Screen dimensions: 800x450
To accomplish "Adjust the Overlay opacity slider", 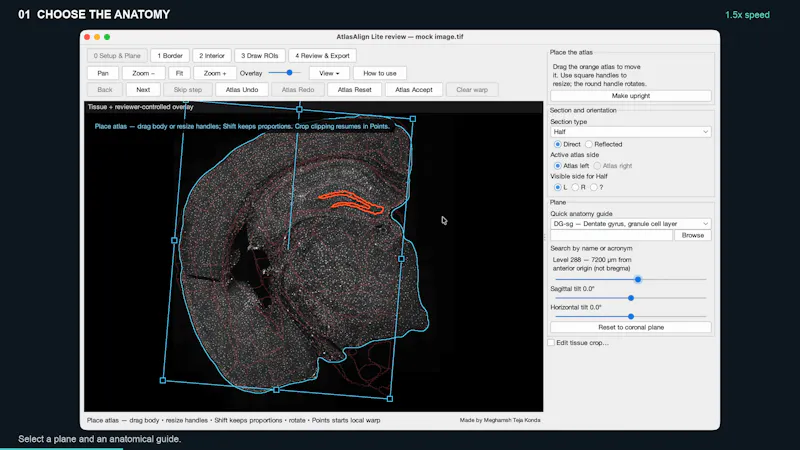I will pos(285,73).
